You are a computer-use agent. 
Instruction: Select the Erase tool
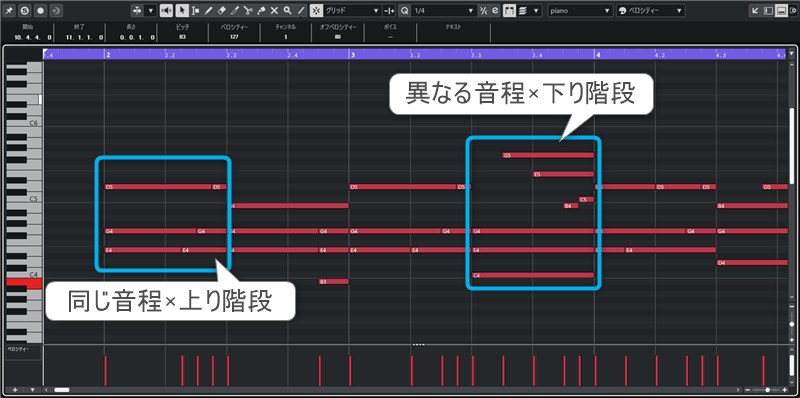pos(221,10)
